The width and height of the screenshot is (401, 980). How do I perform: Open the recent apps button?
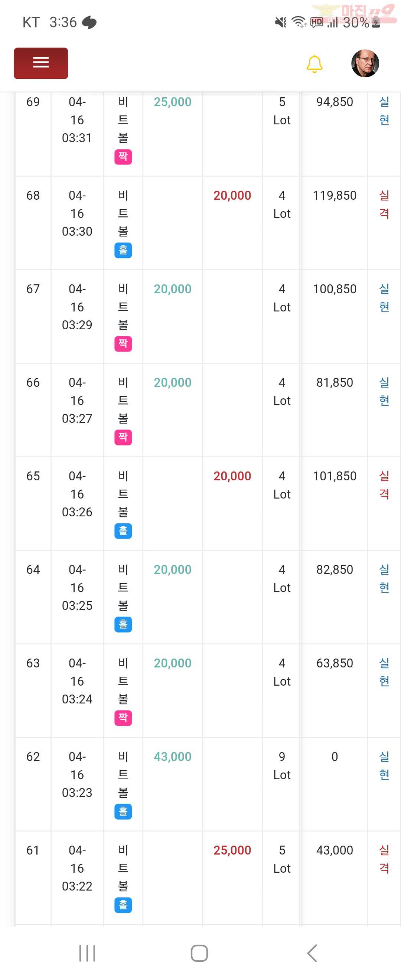coord(87,953)
